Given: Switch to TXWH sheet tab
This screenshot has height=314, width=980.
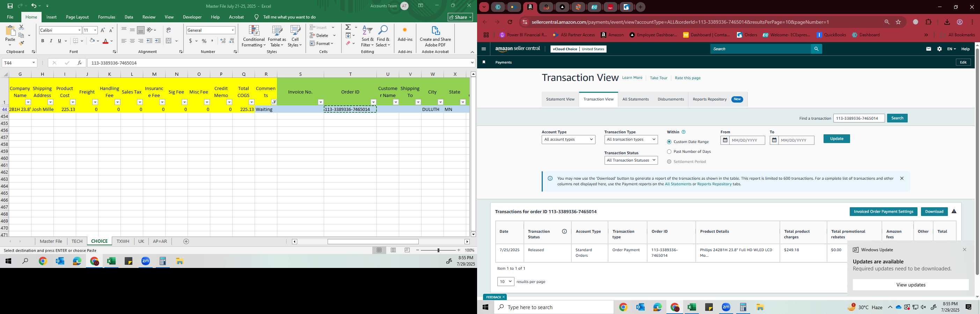Looking at the screenshot, I should point(123,241).
